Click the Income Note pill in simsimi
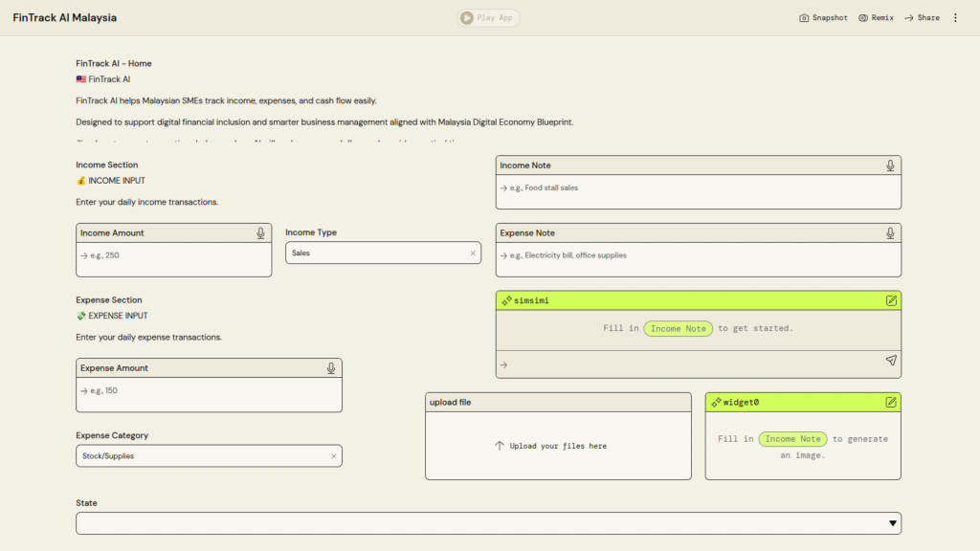This screenshot has width=980, height=551. pos(678,329)
